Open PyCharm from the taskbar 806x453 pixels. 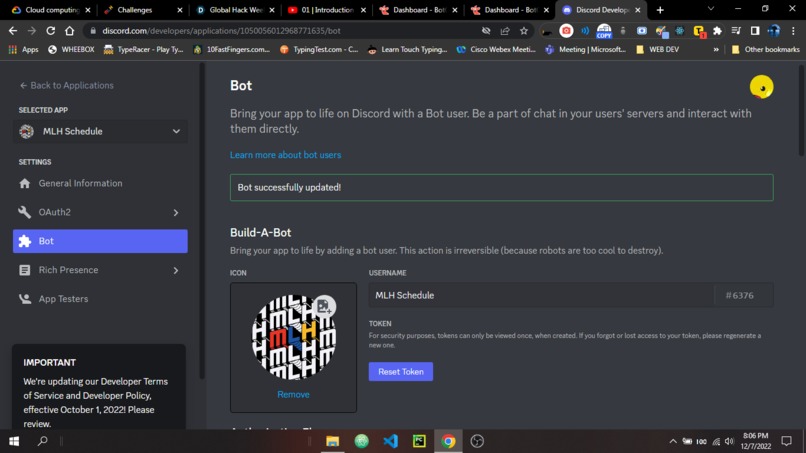[419, 441]
